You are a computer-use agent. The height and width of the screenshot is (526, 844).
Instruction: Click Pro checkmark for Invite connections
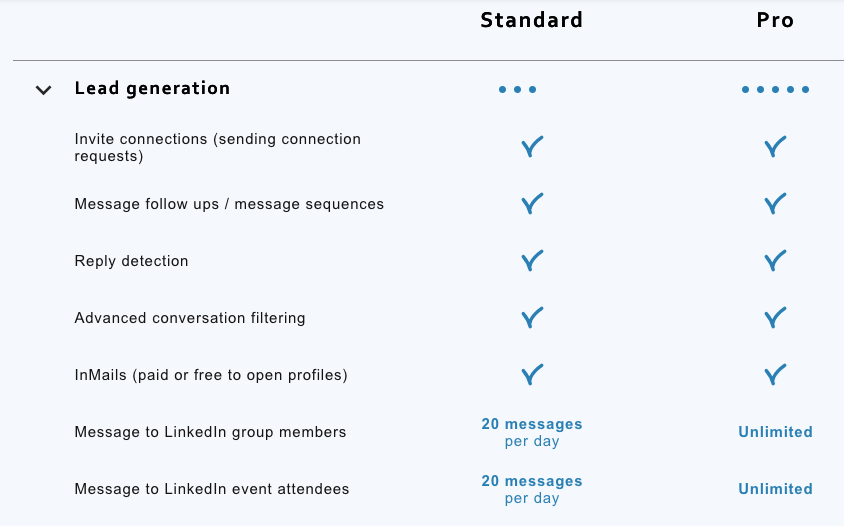[x=775, y=147]
